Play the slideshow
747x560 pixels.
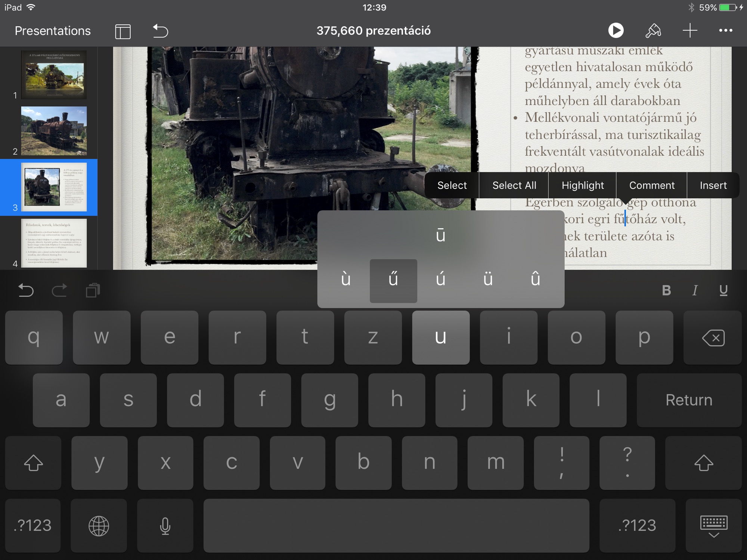(x=616, y=31)
